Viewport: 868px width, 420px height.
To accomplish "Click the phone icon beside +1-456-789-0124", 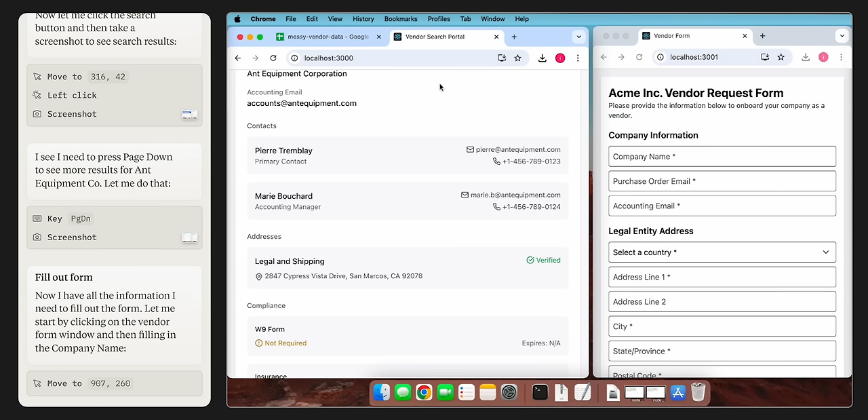I will point(496,207).
